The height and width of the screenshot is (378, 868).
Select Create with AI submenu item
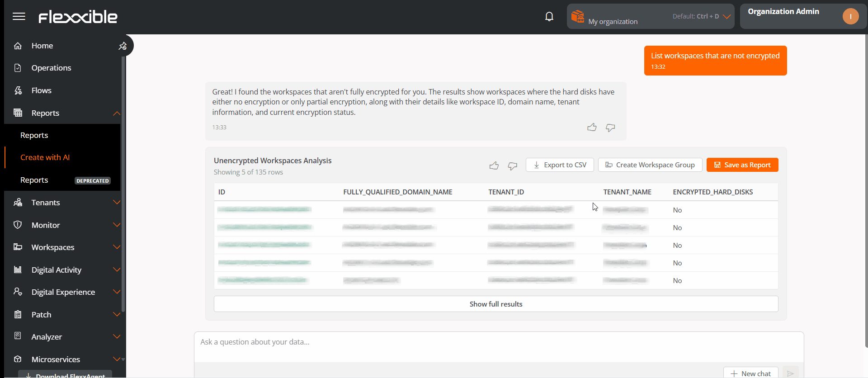pos(45,157)
